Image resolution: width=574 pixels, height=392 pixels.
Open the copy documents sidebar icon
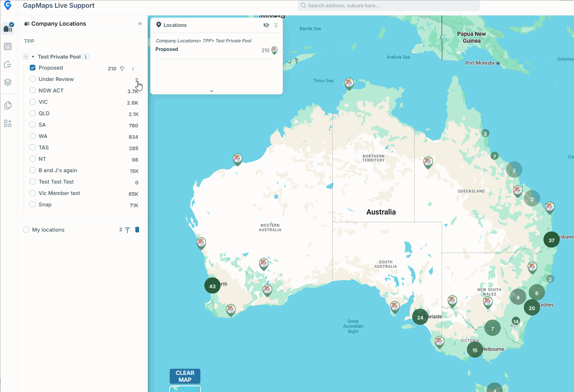[8, 105]
